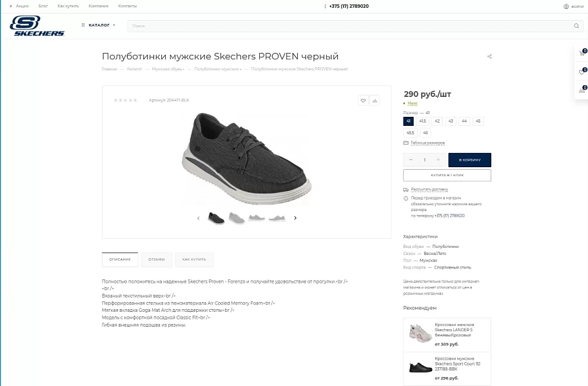Screen dimensions: 588x386
Task: Open side favorites heart panel icon
Action: [x=582, y=72]
